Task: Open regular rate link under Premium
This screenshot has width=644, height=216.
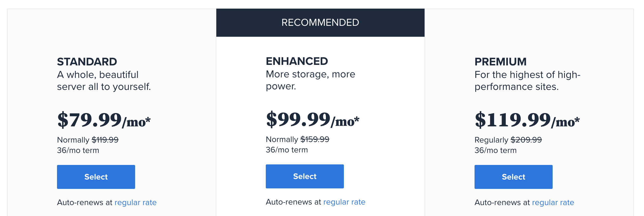Action: [x=553, y=202]
